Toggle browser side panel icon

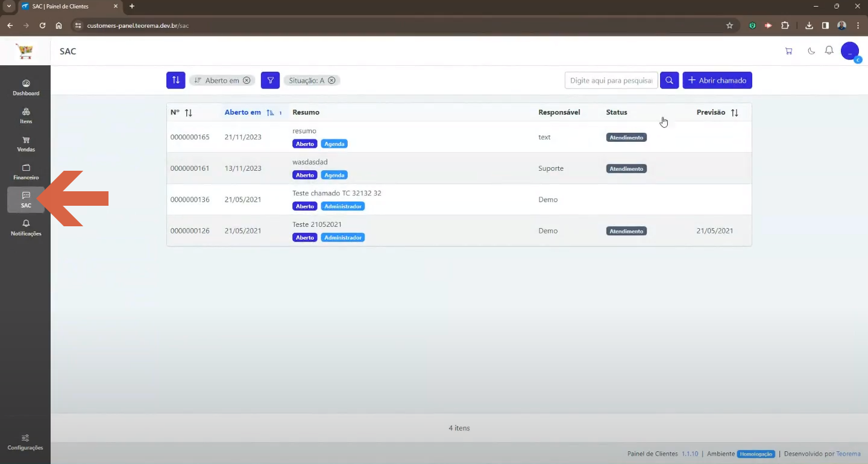click(x=825, y=25)
